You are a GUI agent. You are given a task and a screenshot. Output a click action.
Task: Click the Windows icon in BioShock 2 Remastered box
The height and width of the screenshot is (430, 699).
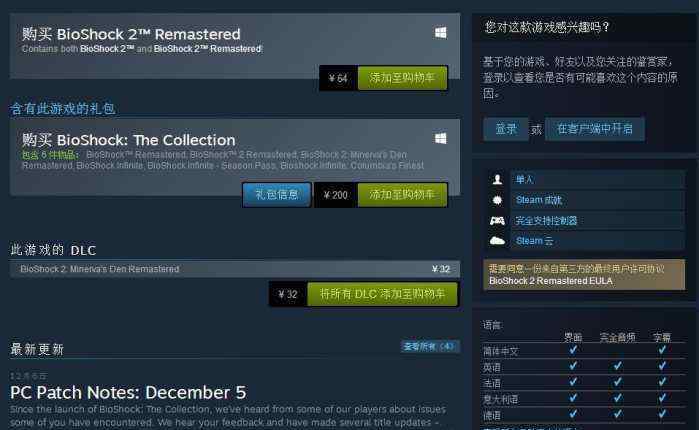coord(440,33)
